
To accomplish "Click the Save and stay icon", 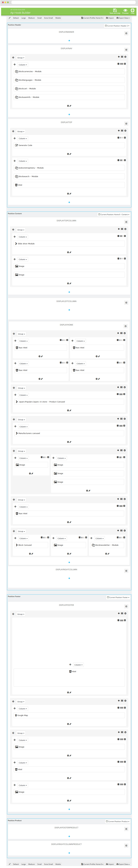I will [115, 11].
